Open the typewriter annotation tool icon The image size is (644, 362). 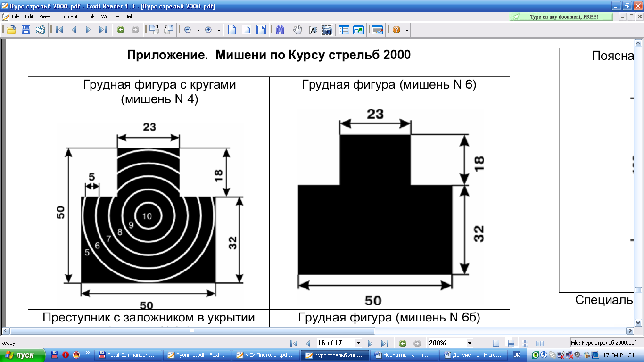click(377, 30)
